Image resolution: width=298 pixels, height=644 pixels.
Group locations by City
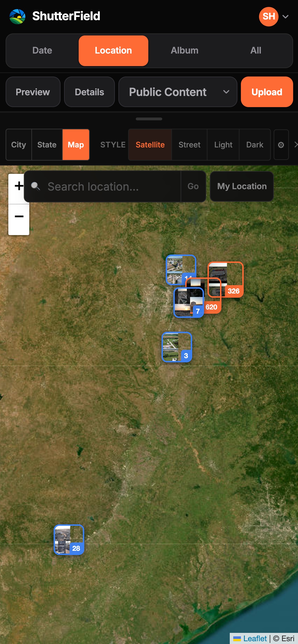pyautogui.click(x=19, y=145)
